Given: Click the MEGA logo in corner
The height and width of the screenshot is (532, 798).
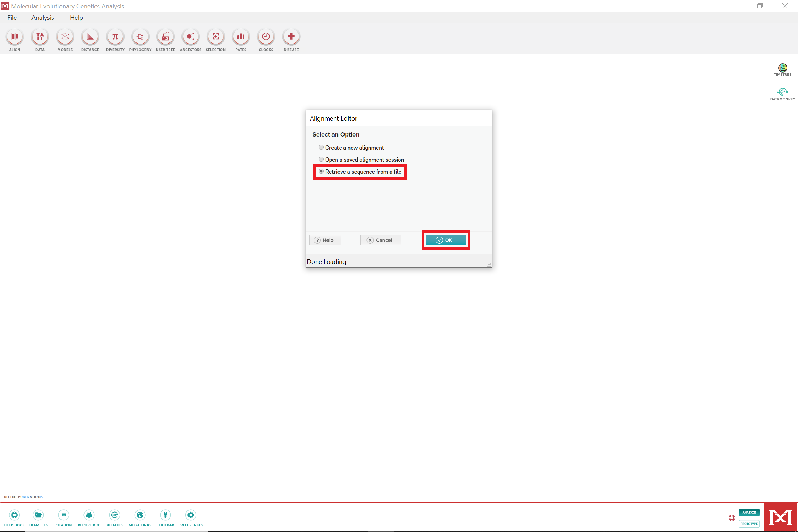Looking at the screenshot, I should click(780, 517).
